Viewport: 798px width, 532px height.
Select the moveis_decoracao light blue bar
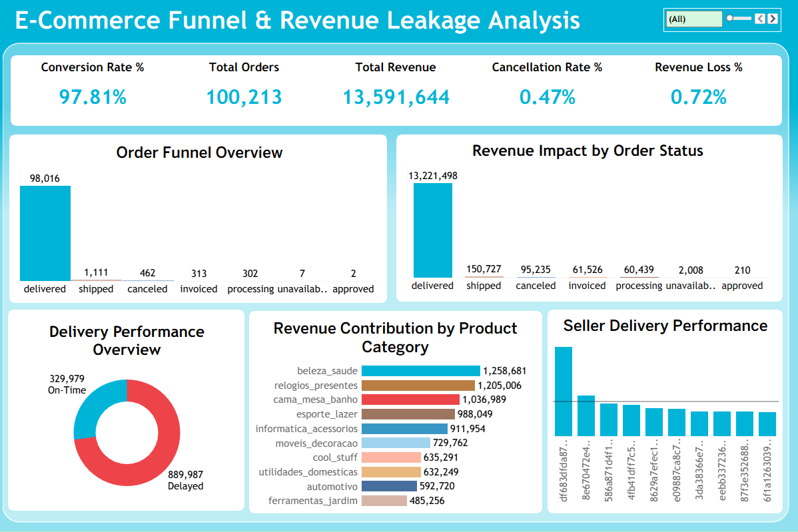(396, 443)
